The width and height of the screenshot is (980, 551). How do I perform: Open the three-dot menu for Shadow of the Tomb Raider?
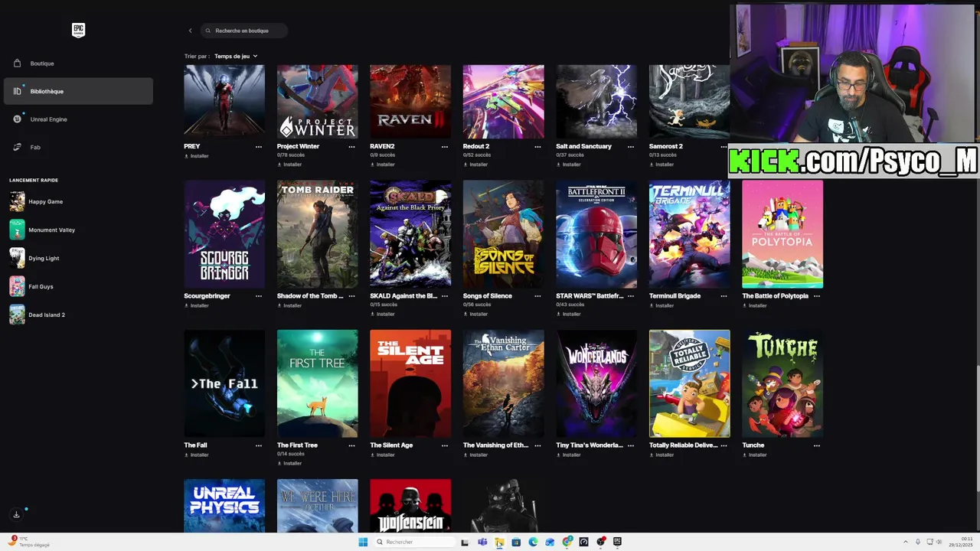[351, 296]
